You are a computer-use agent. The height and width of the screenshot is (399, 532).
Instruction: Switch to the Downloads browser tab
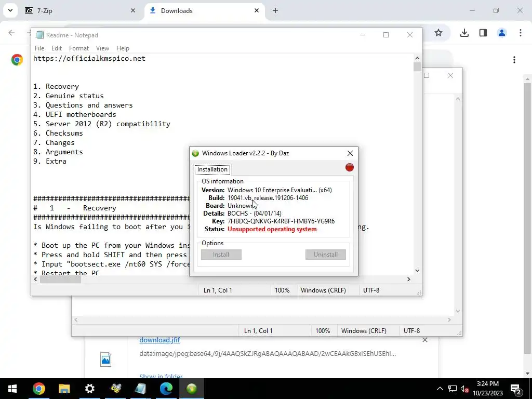205,10
